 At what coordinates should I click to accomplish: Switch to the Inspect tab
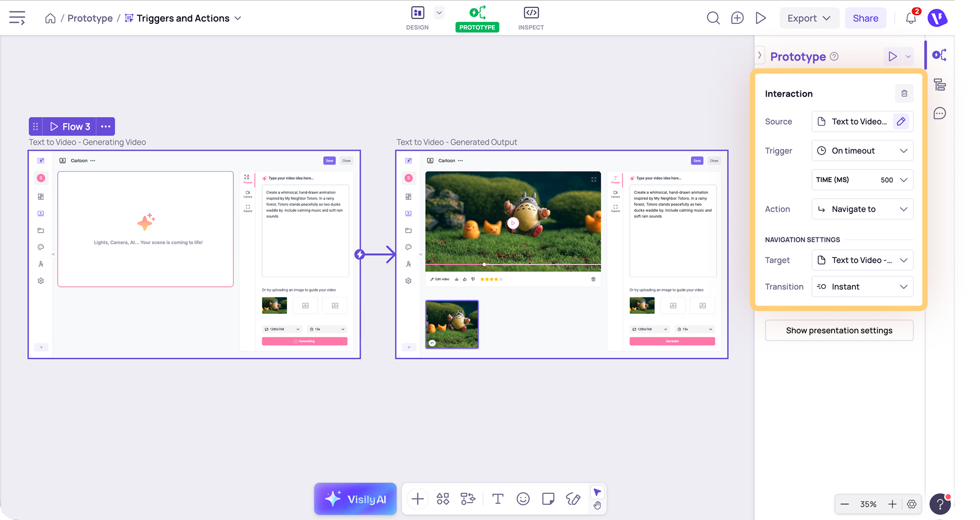tap(531, 18)
